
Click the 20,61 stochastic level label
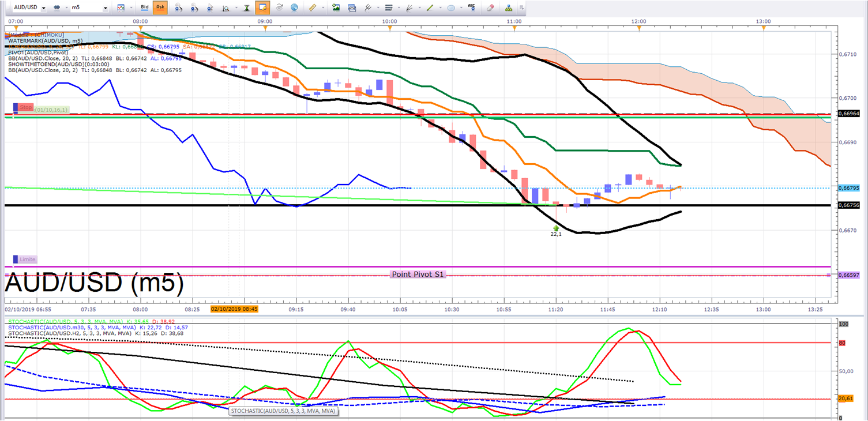coord(845,399)
